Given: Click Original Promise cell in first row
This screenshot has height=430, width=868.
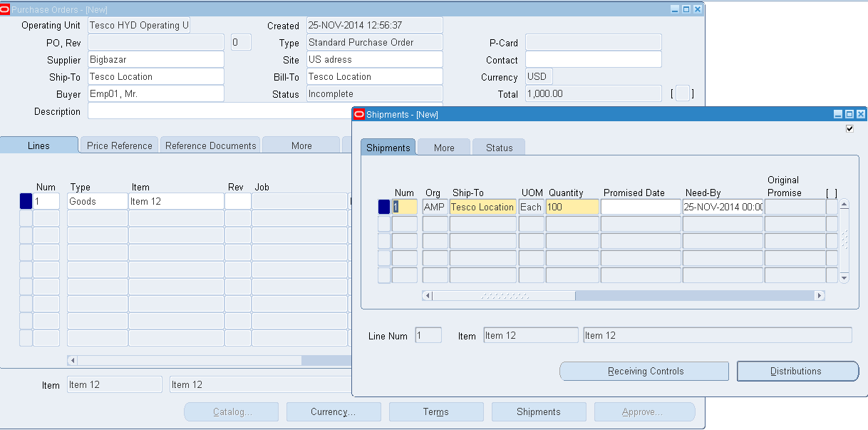Looking at the screenshot, I should [x=795, y=207].
